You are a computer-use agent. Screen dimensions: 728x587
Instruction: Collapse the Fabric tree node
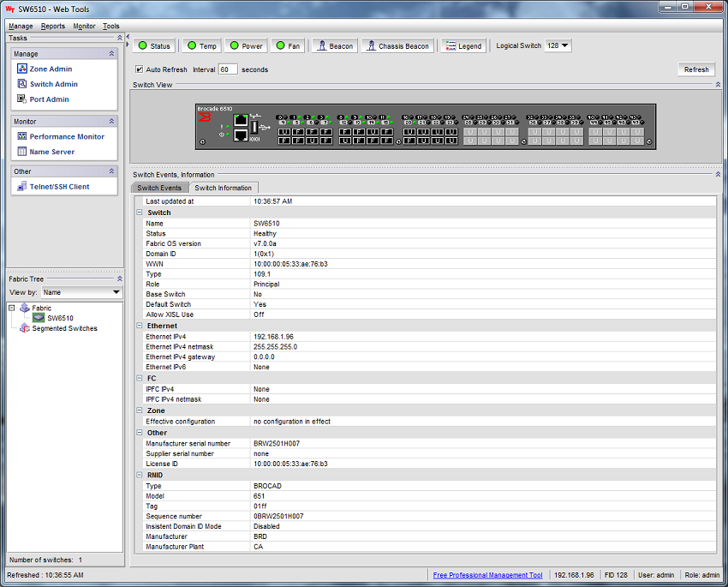(12, 308)
